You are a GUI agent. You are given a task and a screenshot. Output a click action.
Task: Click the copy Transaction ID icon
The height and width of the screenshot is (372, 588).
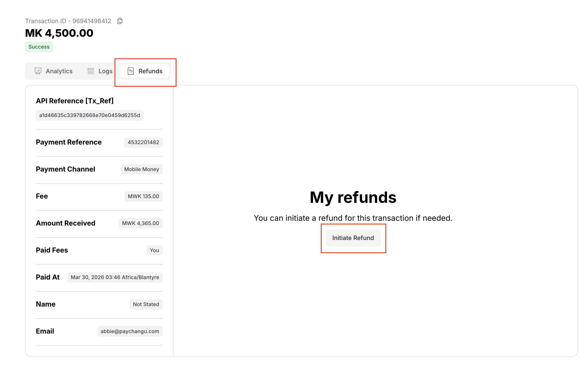[x=120, y=21]
